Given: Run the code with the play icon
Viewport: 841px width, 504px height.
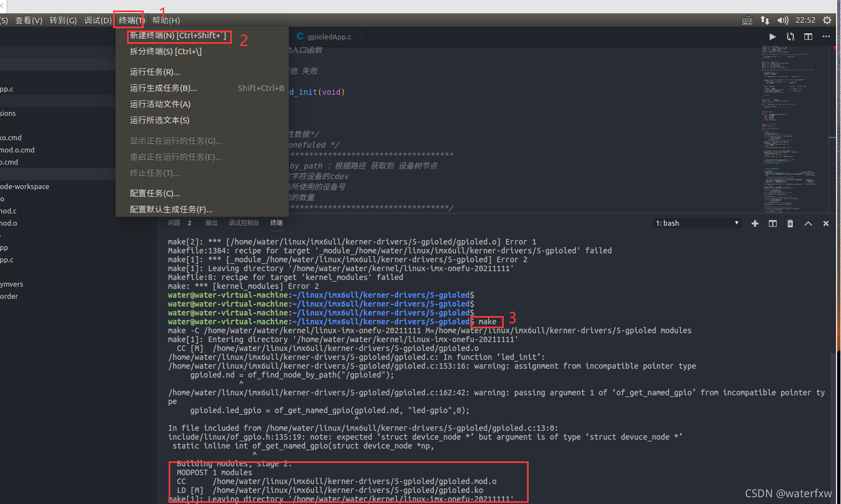Looking at the screenshot, I should point(772,37).
